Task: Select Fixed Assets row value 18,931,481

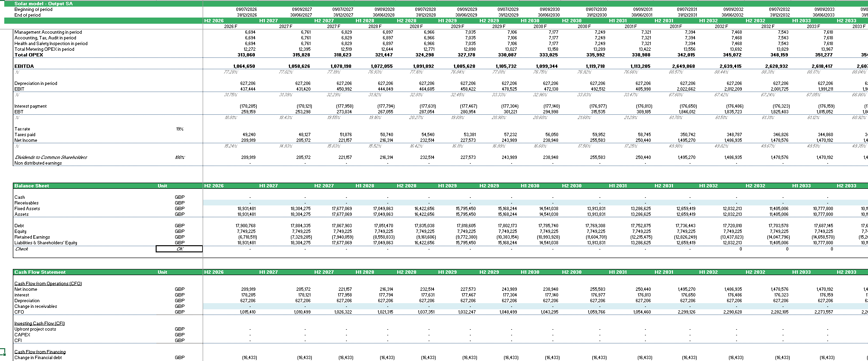Action: pyautogui.click(x=246, y=209)
